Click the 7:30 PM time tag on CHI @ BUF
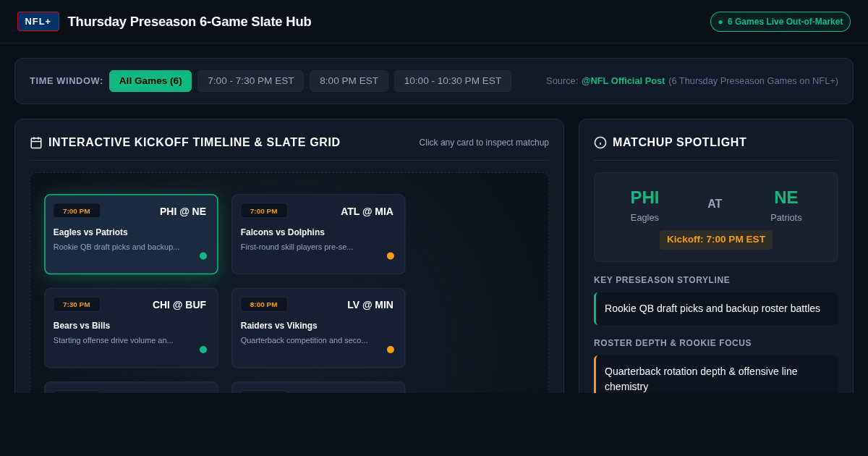 tap(77, 305)
